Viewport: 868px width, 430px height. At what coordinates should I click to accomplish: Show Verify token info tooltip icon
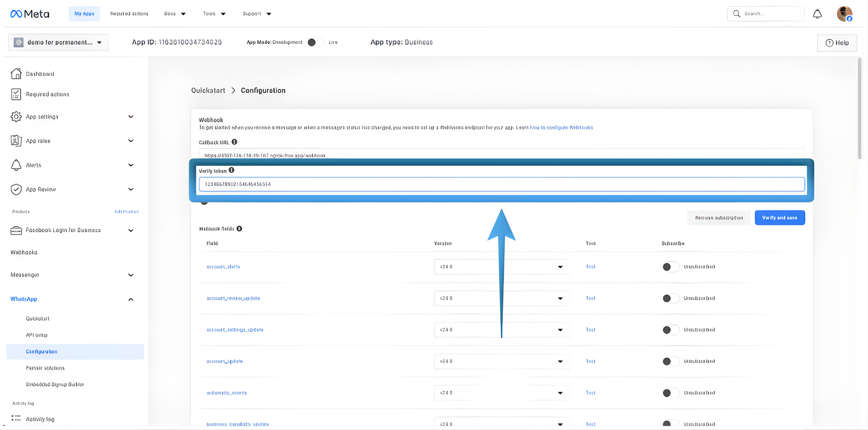231,170
